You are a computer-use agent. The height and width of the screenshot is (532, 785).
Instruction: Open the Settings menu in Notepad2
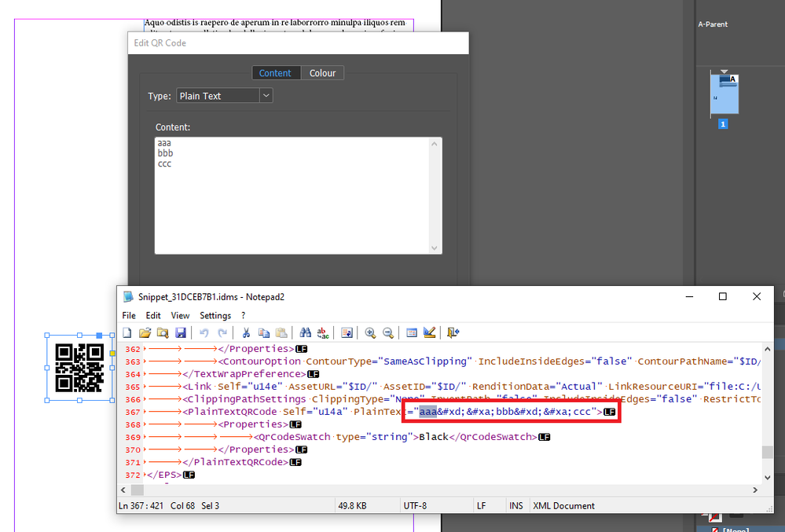[215, 315]
